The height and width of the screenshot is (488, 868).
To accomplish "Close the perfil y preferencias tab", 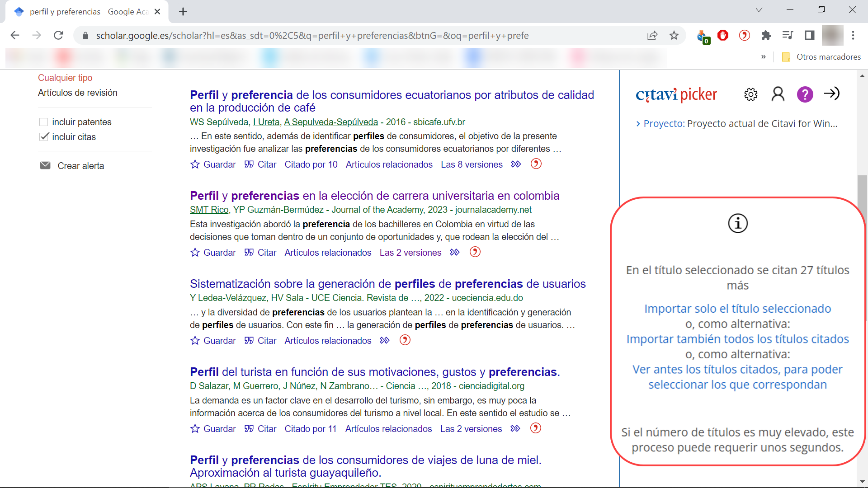I will [x=157, y=12].
